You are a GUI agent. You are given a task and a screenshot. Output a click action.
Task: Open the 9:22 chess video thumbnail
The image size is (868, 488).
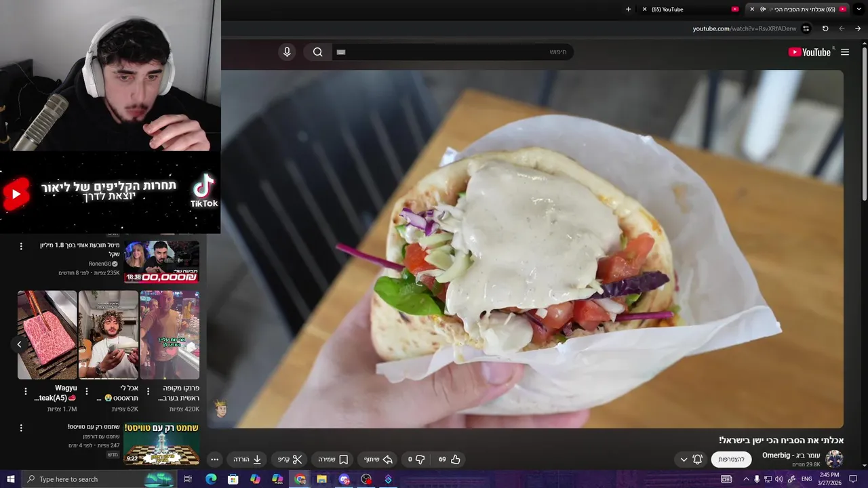point(161,445)
